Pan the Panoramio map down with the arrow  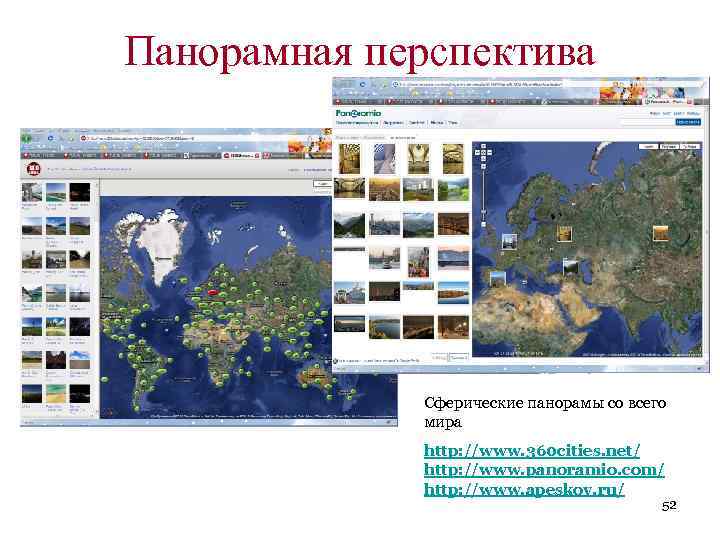[483, 158]
